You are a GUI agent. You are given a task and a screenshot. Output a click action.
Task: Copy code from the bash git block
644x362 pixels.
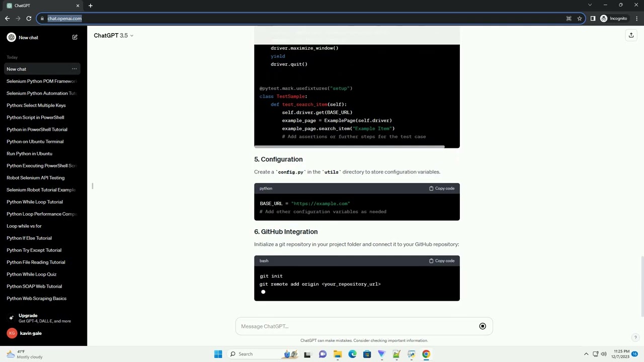tap(442, 261)
